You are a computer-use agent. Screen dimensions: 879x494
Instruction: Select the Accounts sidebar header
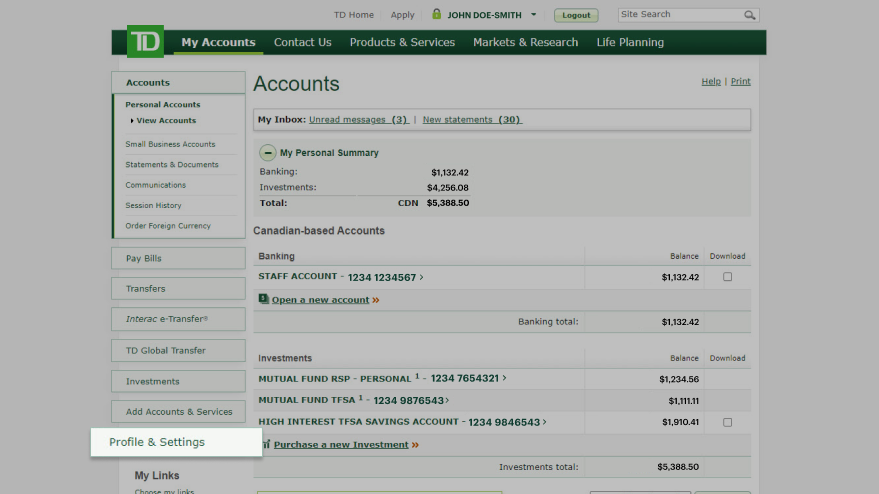[178, 82]
